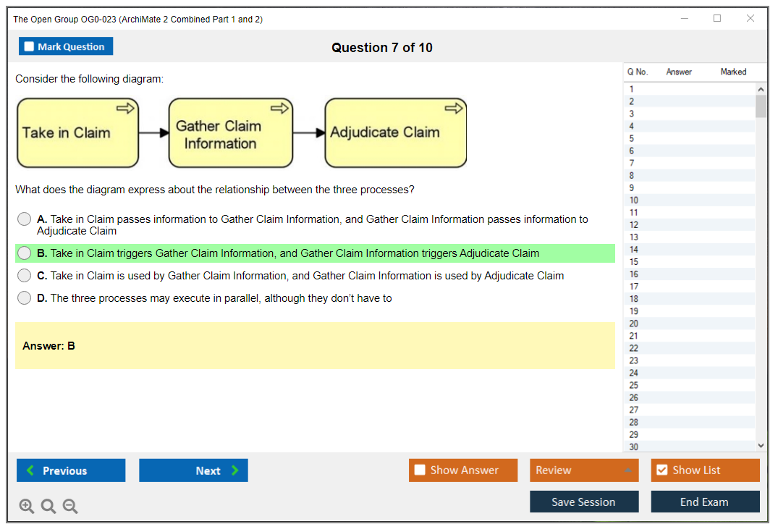Uncheck the Show List option
The height and width of the screenshot is (532, 778).
coord(661,470)
